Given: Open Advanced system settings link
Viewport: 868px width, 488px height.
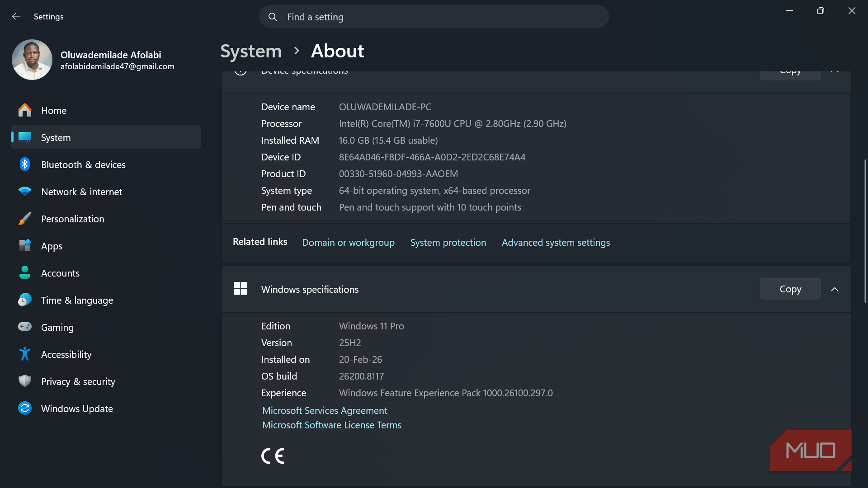Looking at the screenshot, I should pos(556,242).
